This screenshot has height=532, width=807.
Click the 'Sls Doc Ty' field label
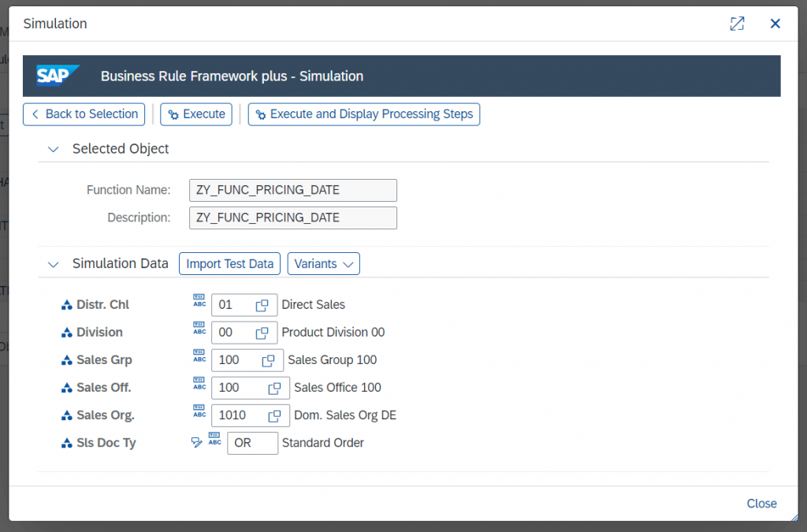click(106, 443)
